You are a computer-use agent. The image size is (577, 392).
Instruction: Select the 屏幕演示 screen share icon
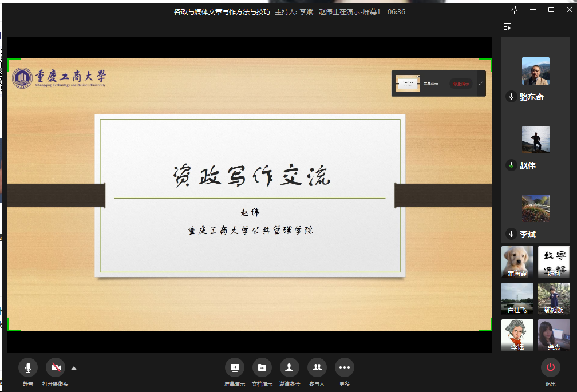[234, 367]
